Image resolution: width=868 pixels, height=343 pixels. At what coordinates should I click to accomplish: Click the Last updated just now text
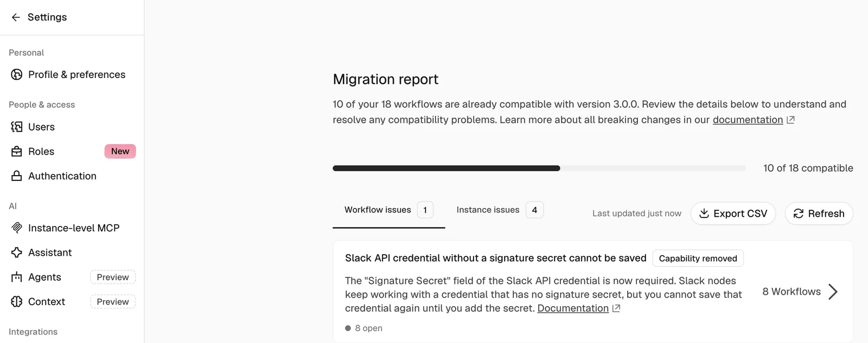[637, 213]
